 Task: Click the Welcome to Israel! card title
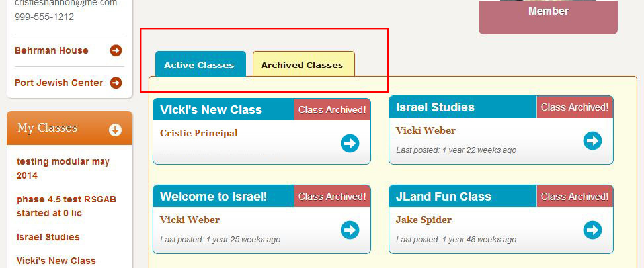coord(214,197)
